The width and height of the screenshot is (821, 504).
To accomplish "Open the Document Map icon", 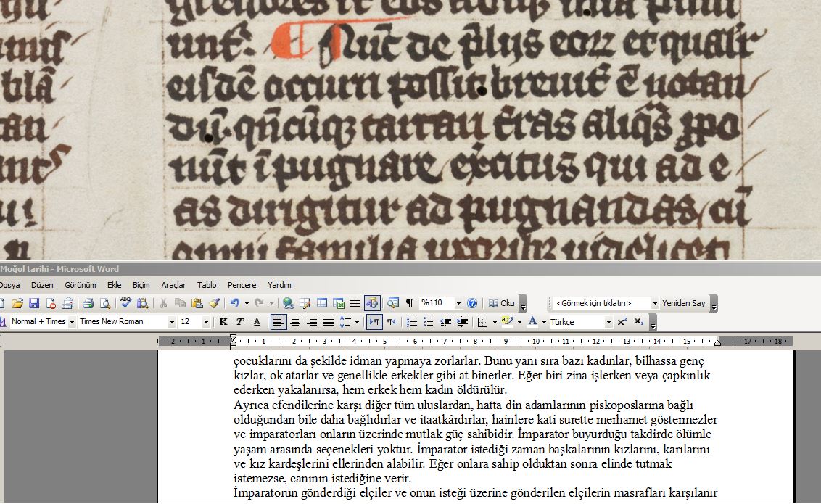I will tap(392, 303).
